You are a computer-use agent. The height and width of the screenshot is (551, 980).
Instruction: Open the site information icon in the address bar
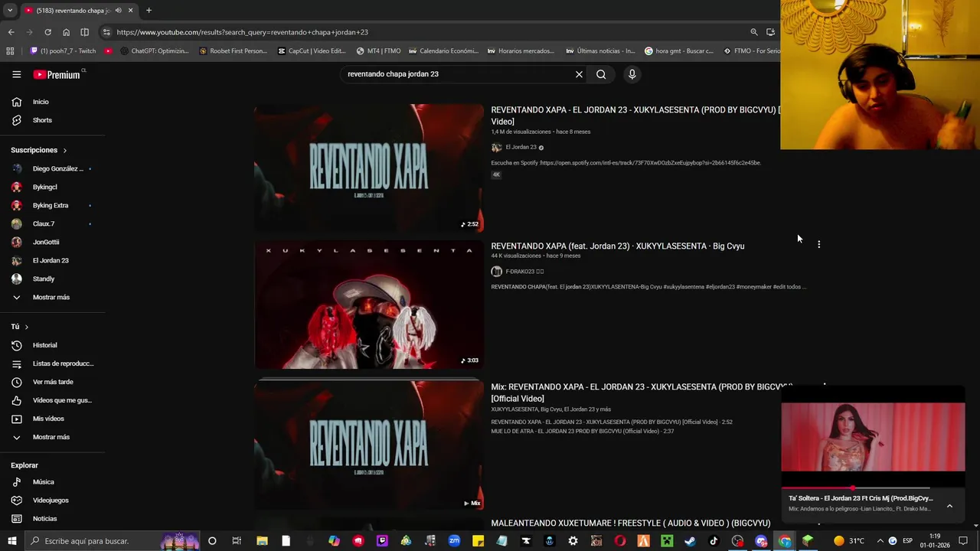click(106, 32)
